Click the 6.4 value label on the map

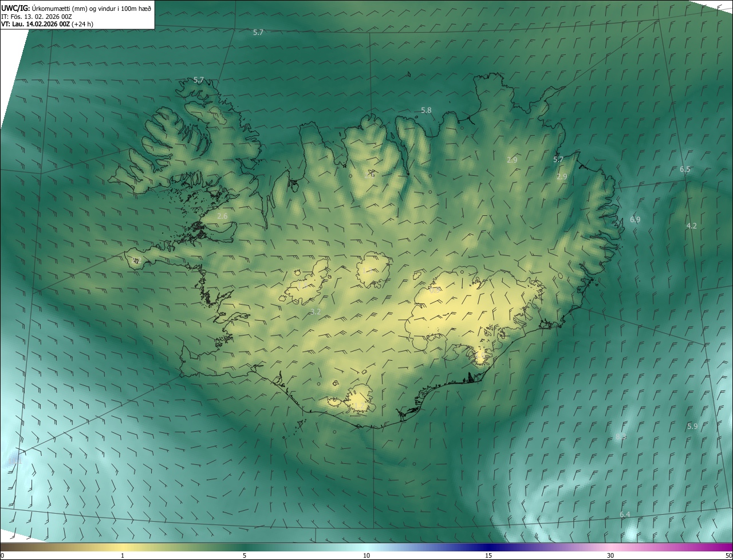click(x=625, y=515)
